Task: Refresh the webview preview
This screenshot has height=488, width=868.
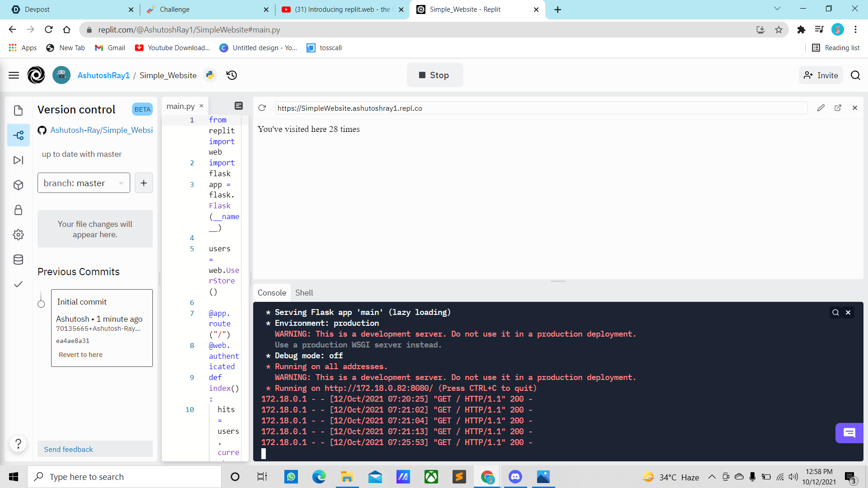Action: pyautogui.click(x=262, y=108)
